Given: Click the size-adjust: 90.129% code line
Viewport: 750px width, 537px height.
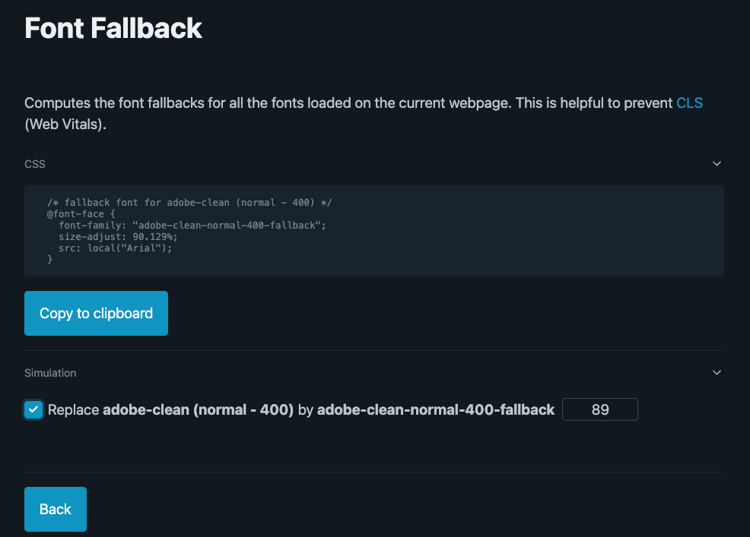Looking at the screenshot, I should (118, 237).
